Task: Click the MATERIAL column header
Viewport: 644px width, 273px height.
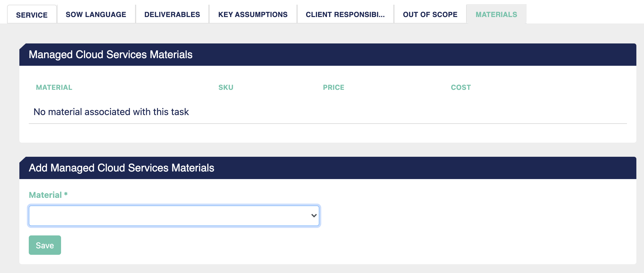Action: tap(54, 87)
